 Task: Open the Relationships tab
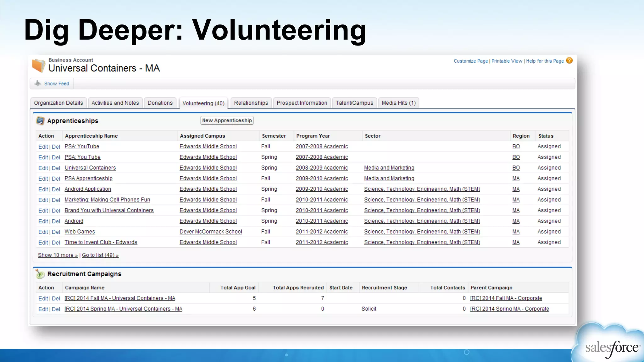tap(251, 103)
